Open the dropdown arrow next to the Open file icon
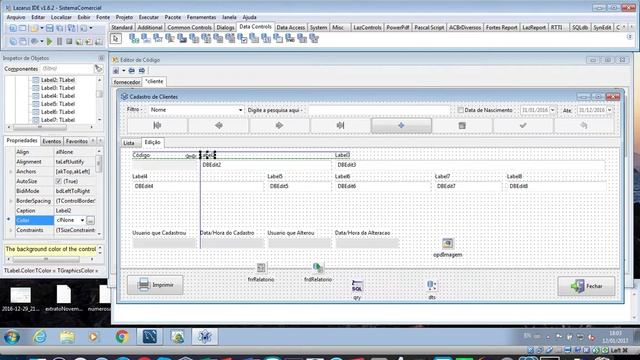Viewport: 640px width, 360px height. tap(41, 28)
